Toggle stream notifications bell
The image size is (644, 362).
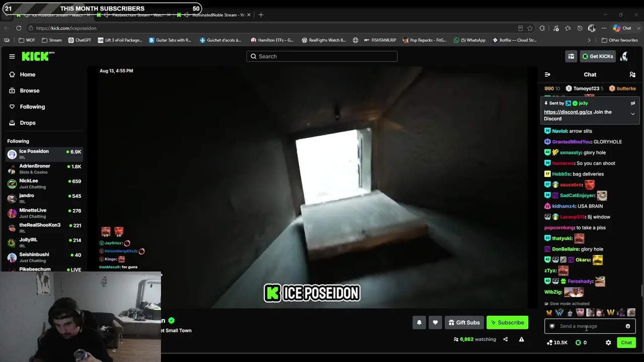(419, 323)
